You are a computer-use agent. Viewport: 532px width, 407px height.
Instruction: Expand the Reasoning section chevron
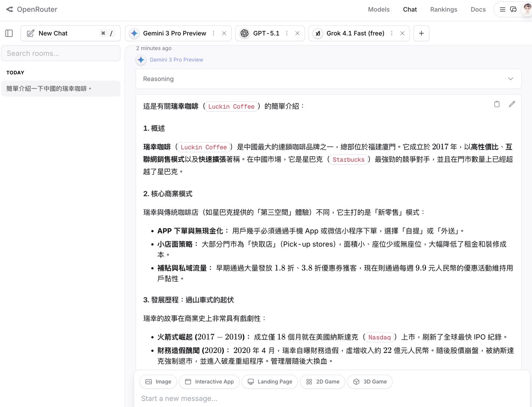510,79
